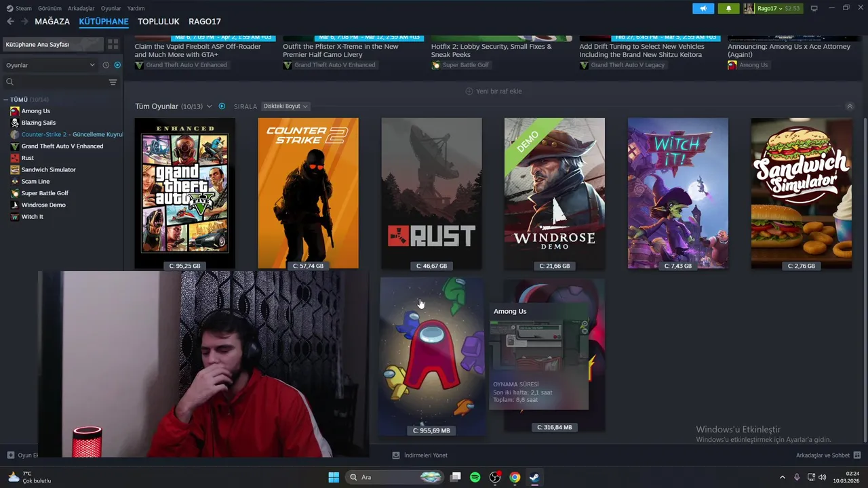Select the Windrose Demo sidebar icon

tap(15, 205)
